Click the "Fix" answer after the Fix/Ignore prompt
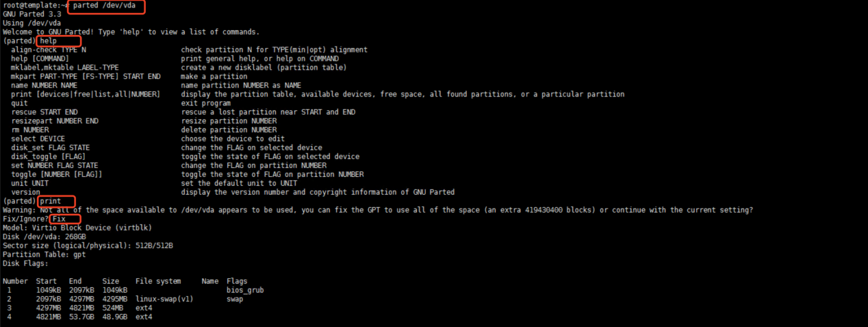The width and height of the screenshot is (868, 327). coord(60,219)
